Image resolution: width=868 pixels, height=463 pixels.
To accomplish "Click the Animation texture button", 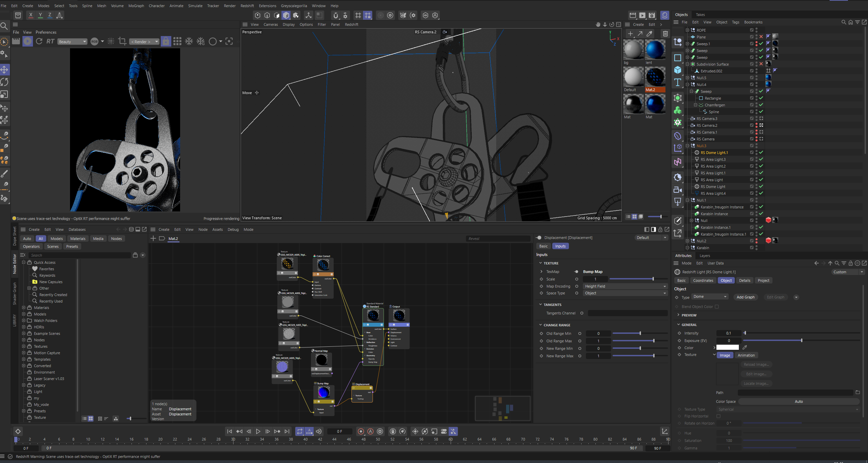I will (746, 355).
